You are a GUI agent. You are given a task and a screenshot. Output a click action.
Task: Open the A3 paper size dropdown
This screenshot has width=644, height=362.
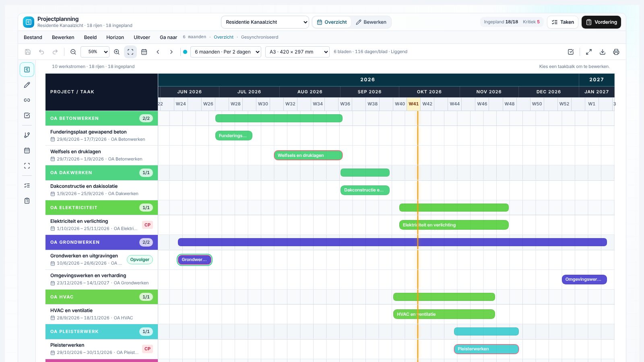pyautogui.click(x=297, y=52)
